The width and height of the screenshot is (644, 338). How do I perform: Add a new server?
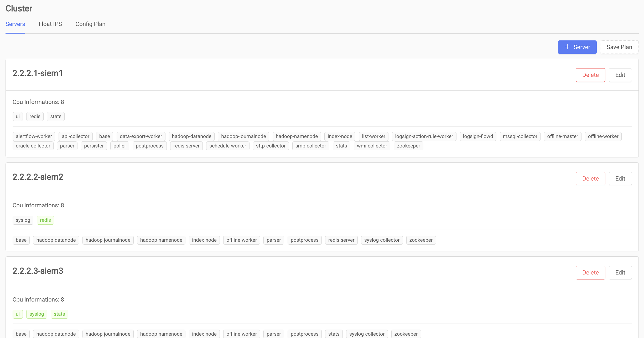click(x=577, y=47)
